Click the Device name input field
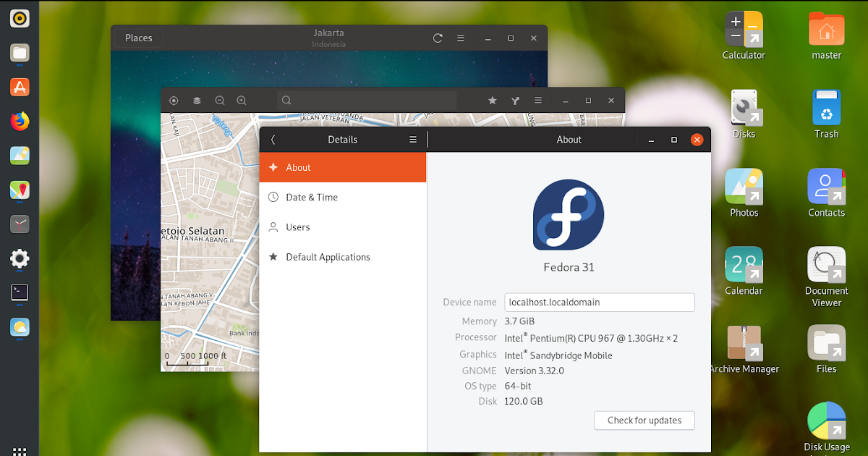The width and height of the screenshot is (868, 456). [599, 302]
